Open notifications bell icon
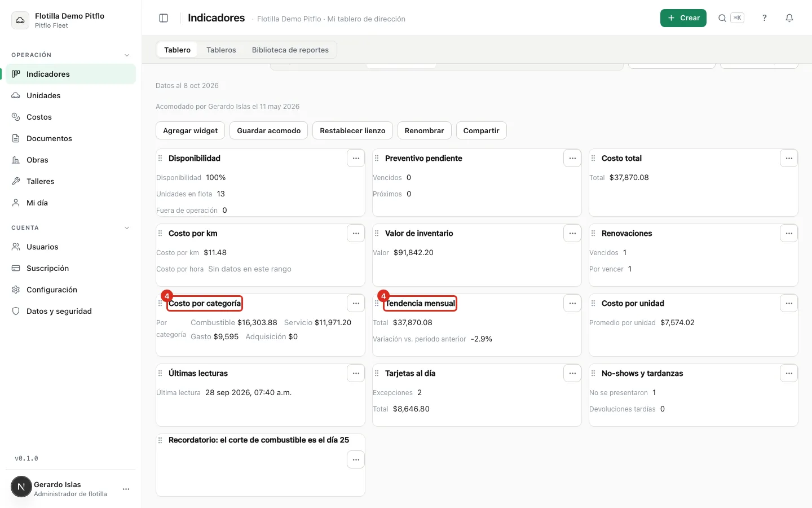812x508 pixels. 789,18
